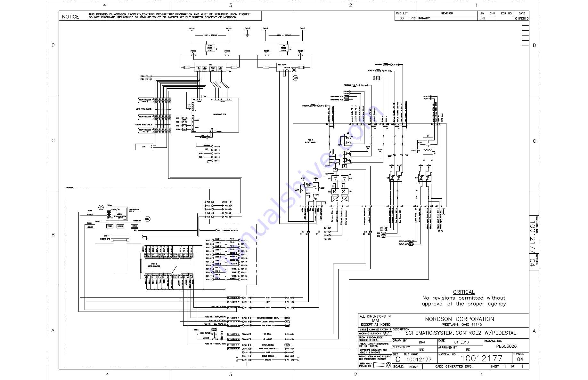Select the K1 relay designator
588x380 pixels.
pos(428,136)
